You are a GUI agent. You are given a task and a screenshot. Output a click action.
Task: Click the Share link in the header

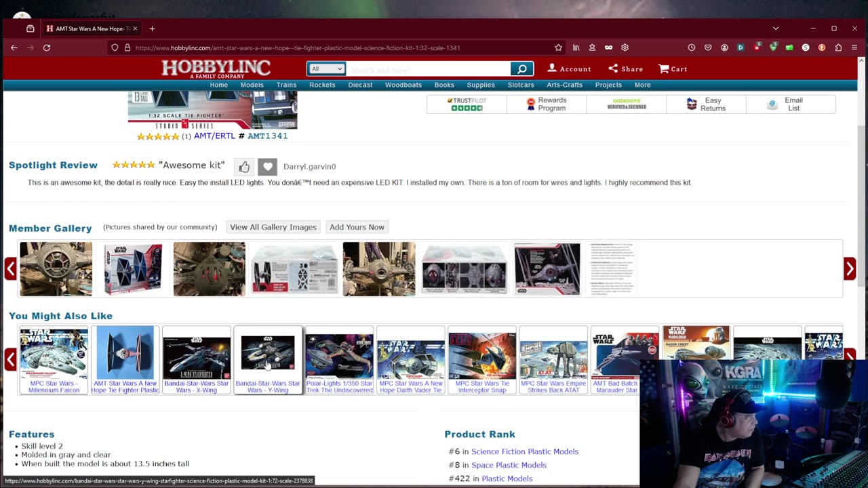pos(626,68)
